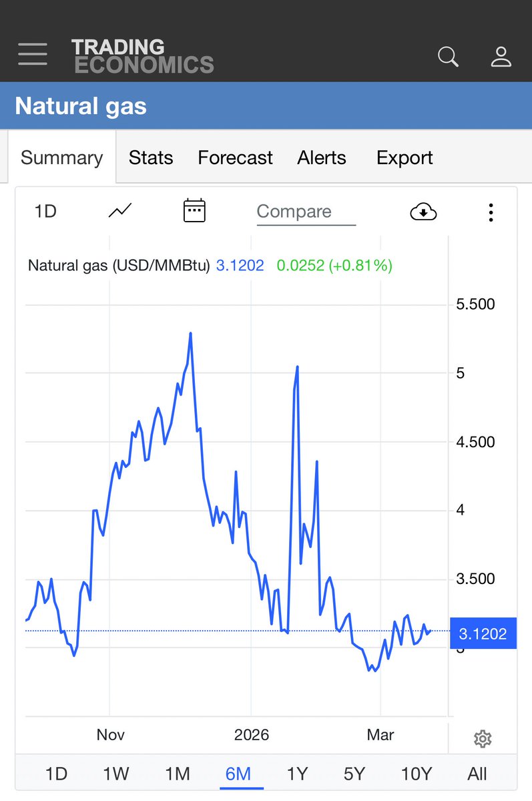Click the 2026 x-axis label
This screenshot has width=532, height=801.
pos(252,735)
